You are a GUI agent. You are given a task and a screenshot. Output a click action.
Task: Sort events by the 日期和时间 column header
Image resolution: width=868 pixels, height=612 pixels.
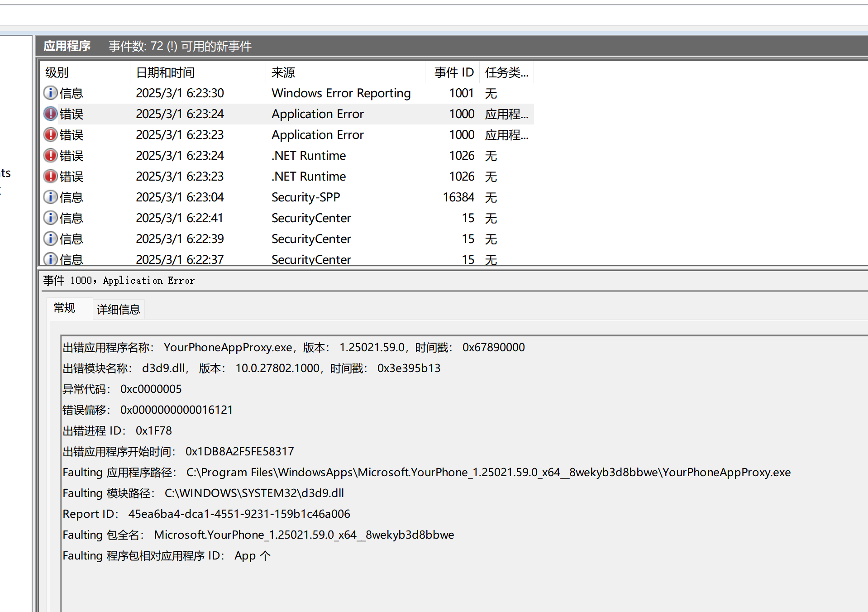pyautogui.click(x=165, y=72)
